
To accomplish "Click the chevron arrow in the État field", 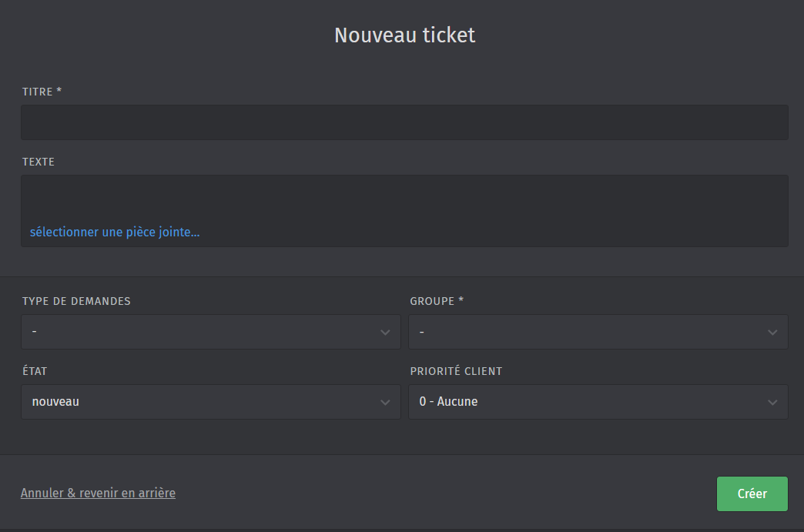I will pos(385,403).
